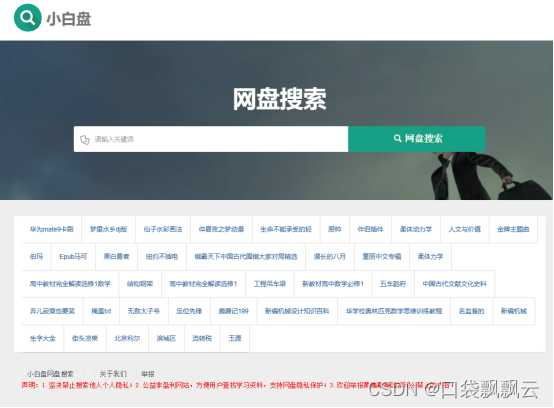Open the 鹿鼎记199 tag
The width and height of the screenshot is (554, 408).
234,311
